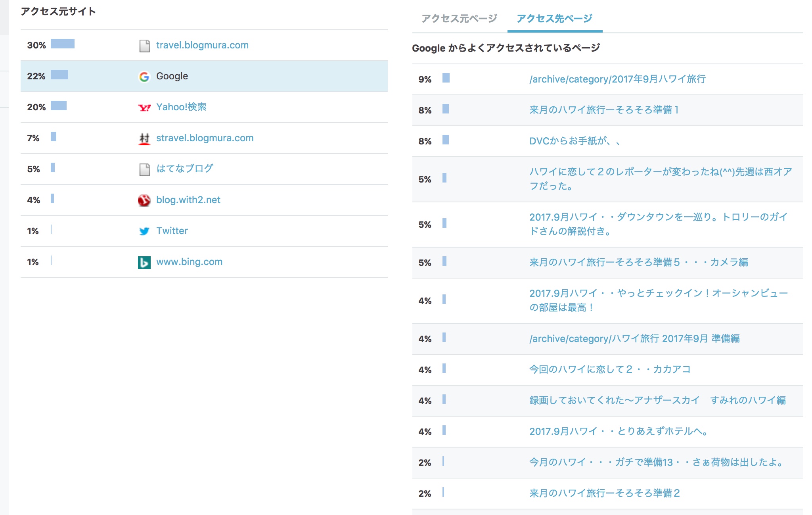This screenshot has height=515, width=812.
Task: Open 準備５ カメラ編 article link
Action: 639,262
